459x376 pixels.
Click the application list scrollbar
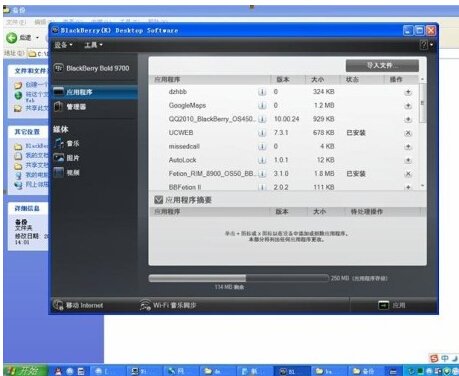click(422, 103)
